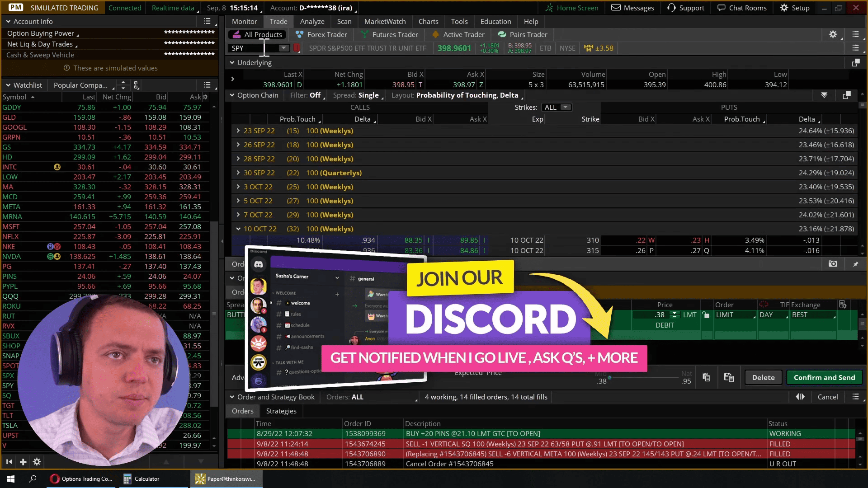The height and width of the screenshot is (488, 868).
Task: Expand the 23 SEP 22 expiration row
Action: [238, 131]
